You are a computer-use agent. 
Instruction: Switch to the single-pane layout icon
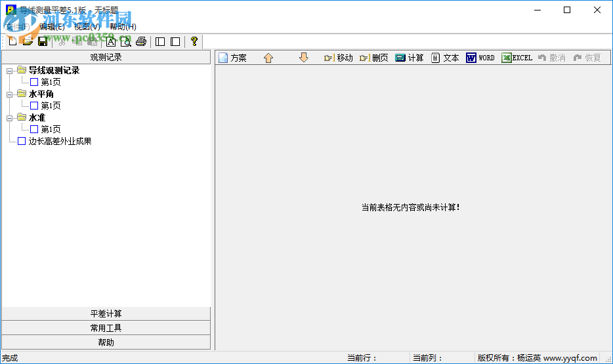175,42
